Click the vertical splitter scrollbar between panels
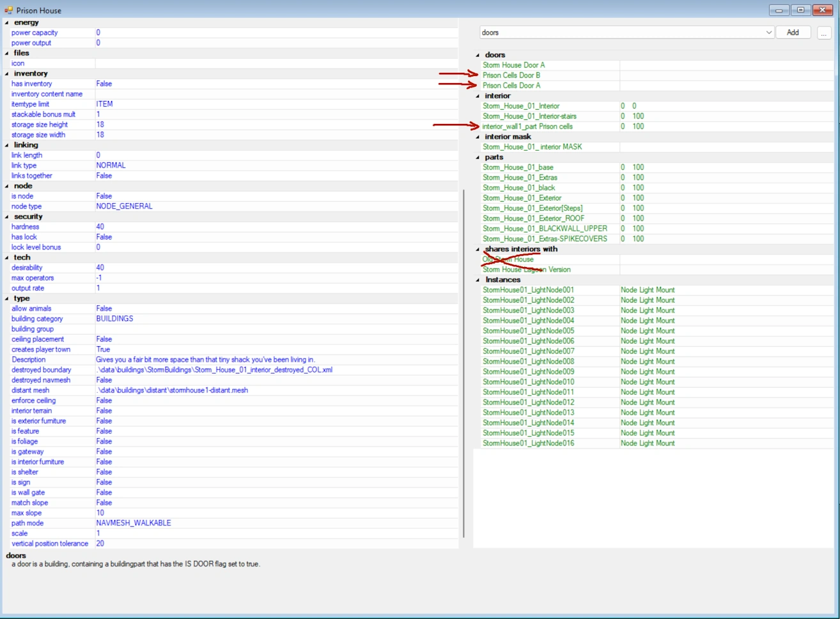840x619 pixels. [463, 364]
